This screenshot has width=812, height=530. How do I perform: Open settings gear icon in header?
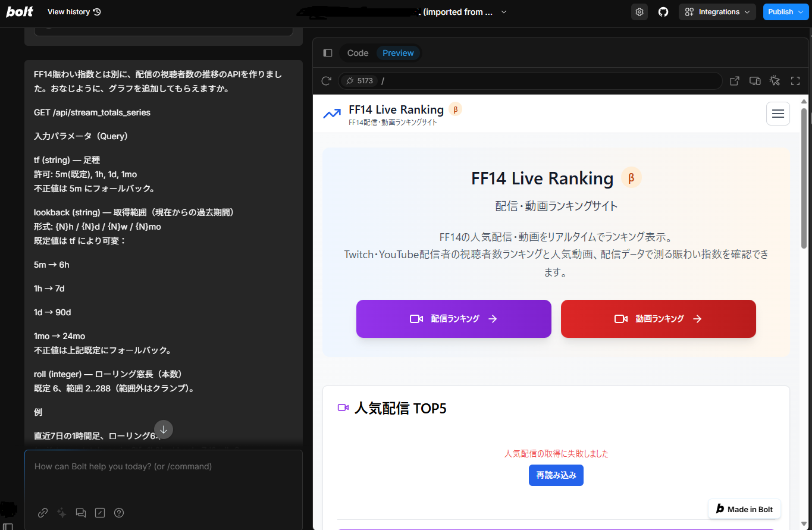[x=639, y=12]
